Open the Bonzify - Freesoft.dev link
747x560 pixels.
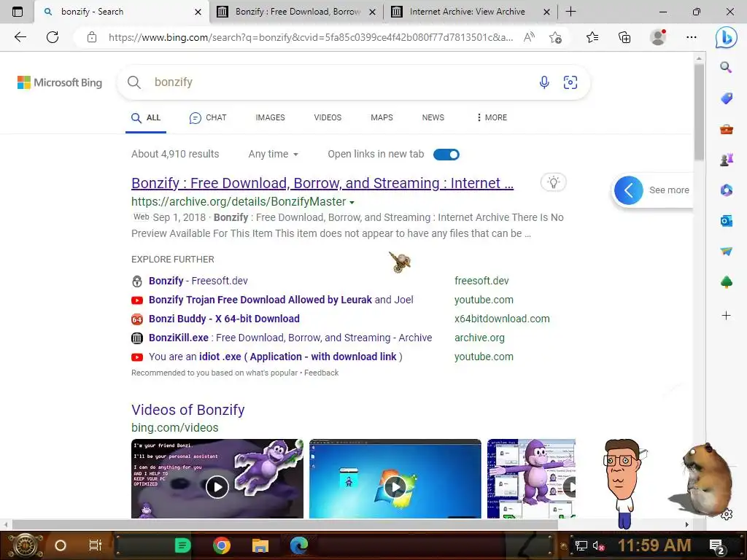[198, 281]
